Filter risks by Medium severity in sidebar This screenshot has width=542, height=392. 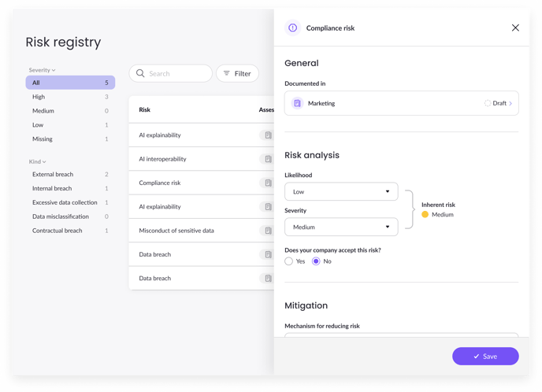click(x=70, y=111)
